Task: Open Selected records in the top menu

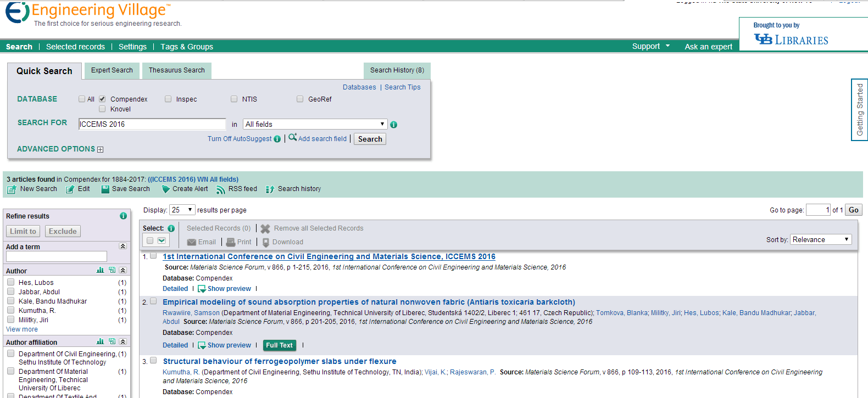Action: tap(75, 47)
